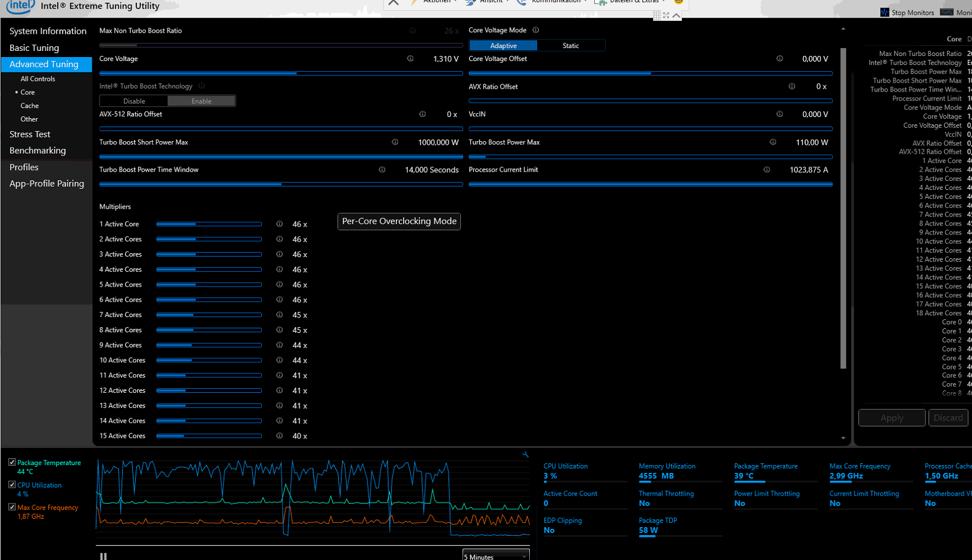Click the Discard button
This screenshot has height=560, width=972.
tap(948, 418)
